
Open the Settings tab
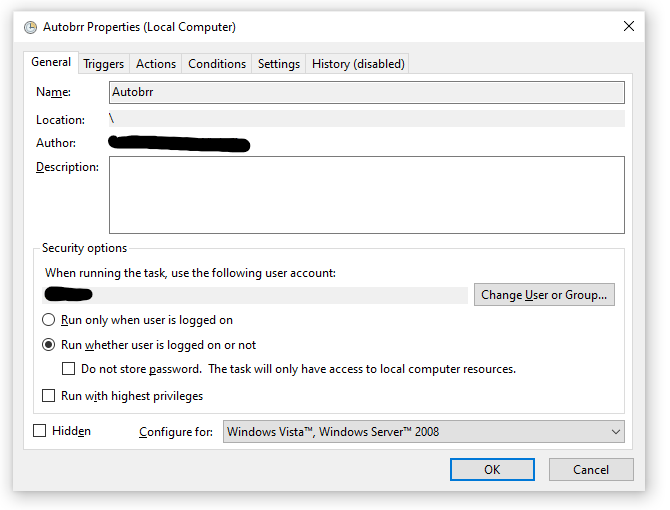(279, 64)
